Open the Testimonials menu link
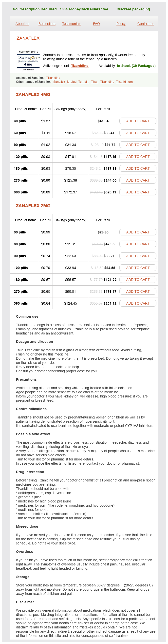 click(x=72, y=24)
